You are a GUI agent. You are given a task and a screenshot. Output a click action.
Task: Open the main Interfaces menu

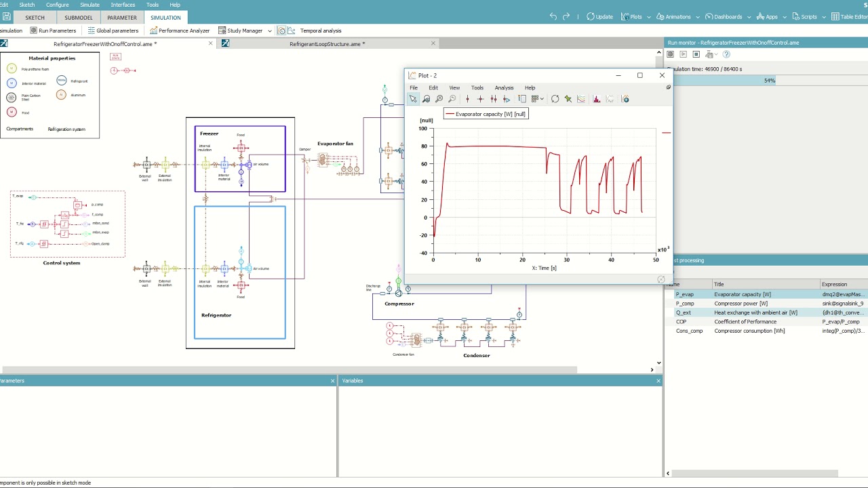click(x=123, y=5)
